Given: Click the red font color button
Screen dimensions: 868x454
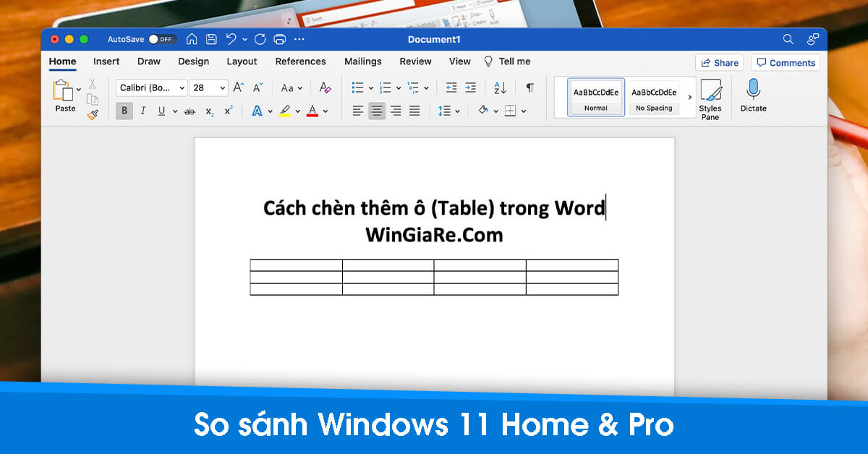Looking at the screenshot, I should coord(312,111).
